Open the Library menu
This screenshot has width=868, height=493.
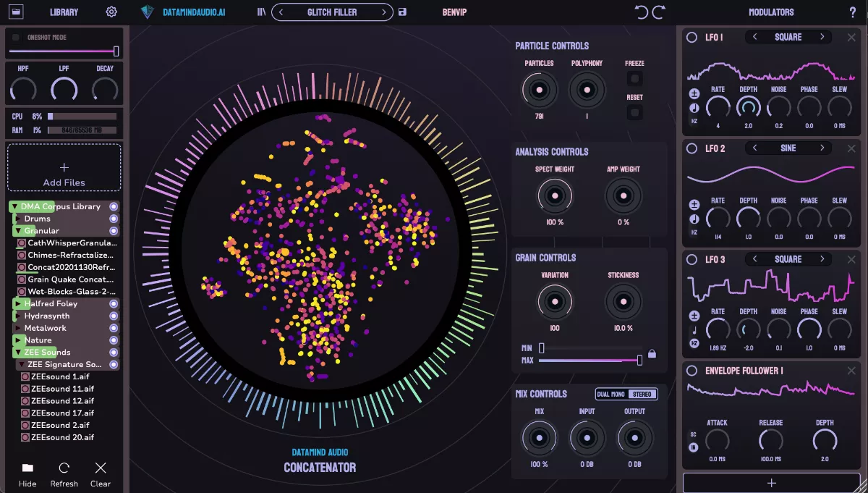[x=64, y=12]
